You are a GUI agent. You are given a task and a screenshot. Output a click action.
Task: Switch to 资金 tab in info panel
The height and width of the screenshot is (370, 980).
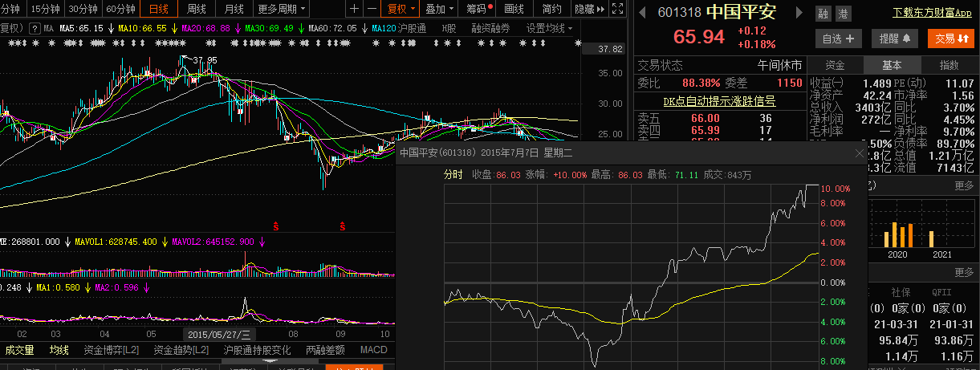[835, 65]
